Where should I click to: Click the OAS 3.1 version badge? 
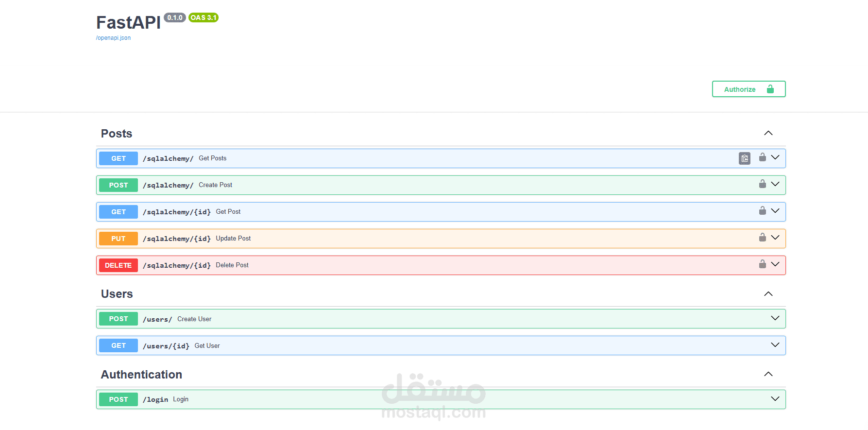point(204,17)
